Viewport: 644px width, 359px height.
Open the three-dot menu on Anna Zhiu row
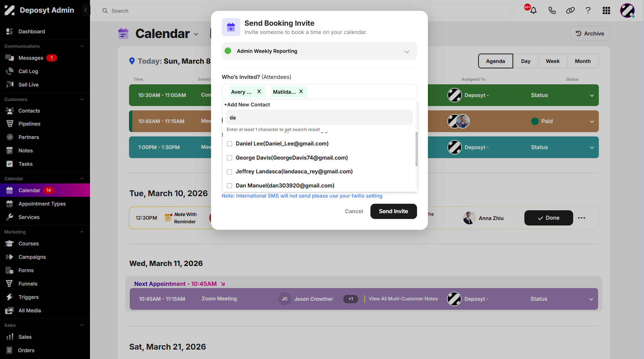[x=581, y=218]
